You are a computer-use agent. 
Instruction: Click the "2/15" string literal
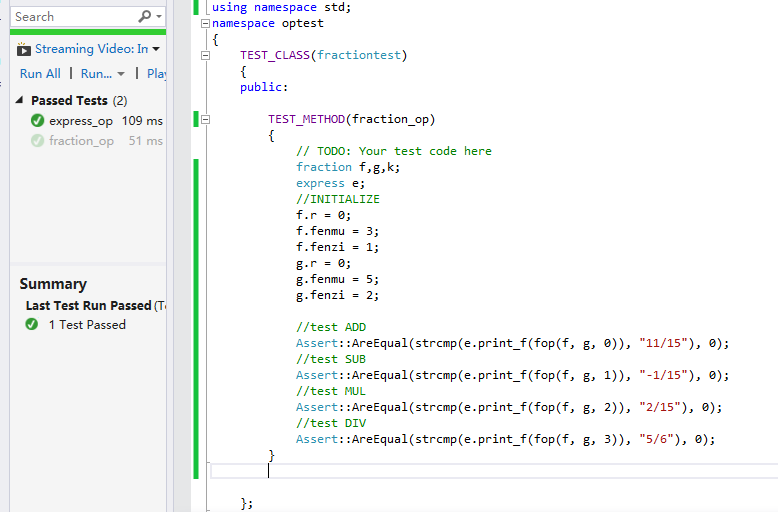pos(660,407)
